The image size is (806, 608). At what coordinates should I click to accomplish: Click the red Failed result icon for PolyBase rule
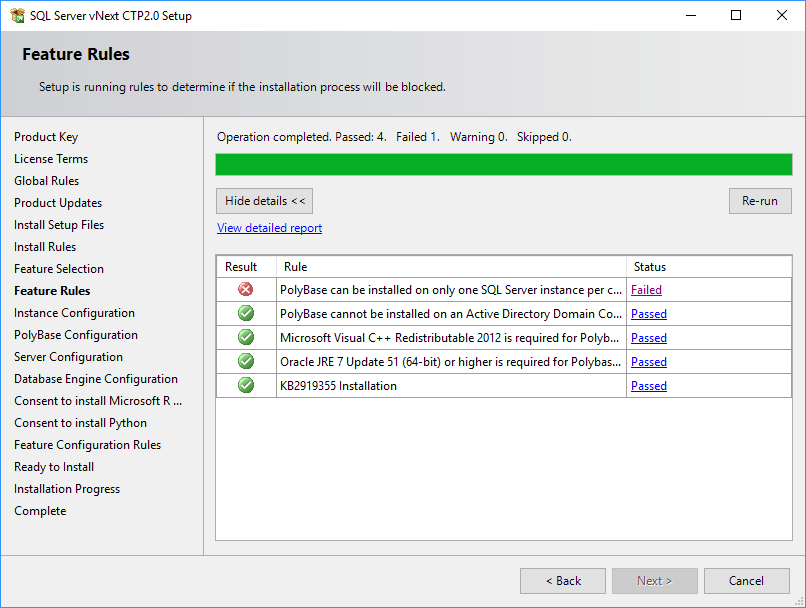pyautogui.click(x=245, y=289)
